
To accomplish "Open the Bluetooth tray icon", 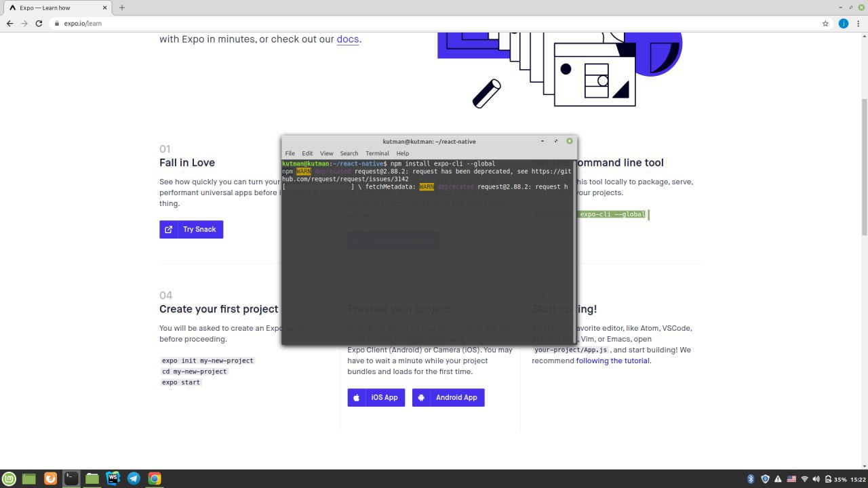I will (751, 479).
